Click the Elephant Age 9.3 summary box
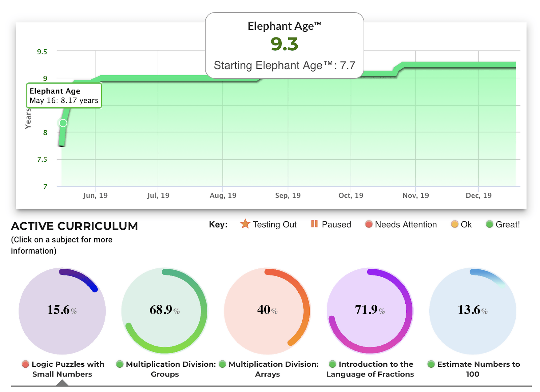Screen dimensions: 540x392 tap(284, 46)
